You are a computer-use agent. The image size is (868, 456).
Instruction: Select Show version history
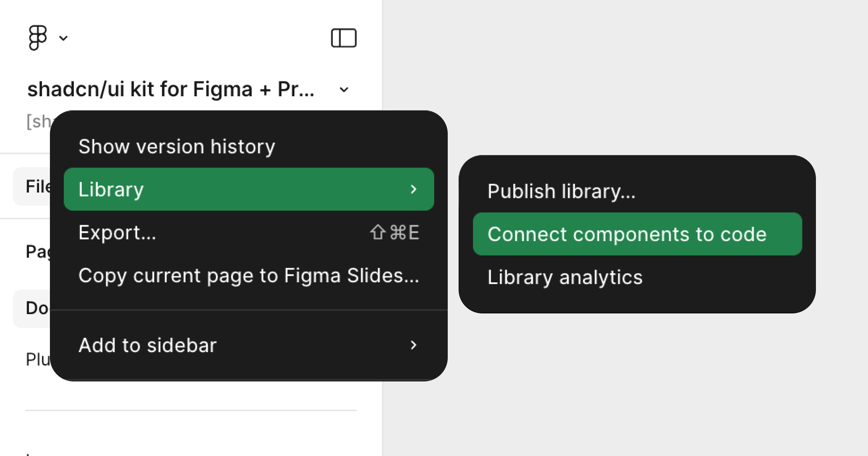(x=176, y=146)
